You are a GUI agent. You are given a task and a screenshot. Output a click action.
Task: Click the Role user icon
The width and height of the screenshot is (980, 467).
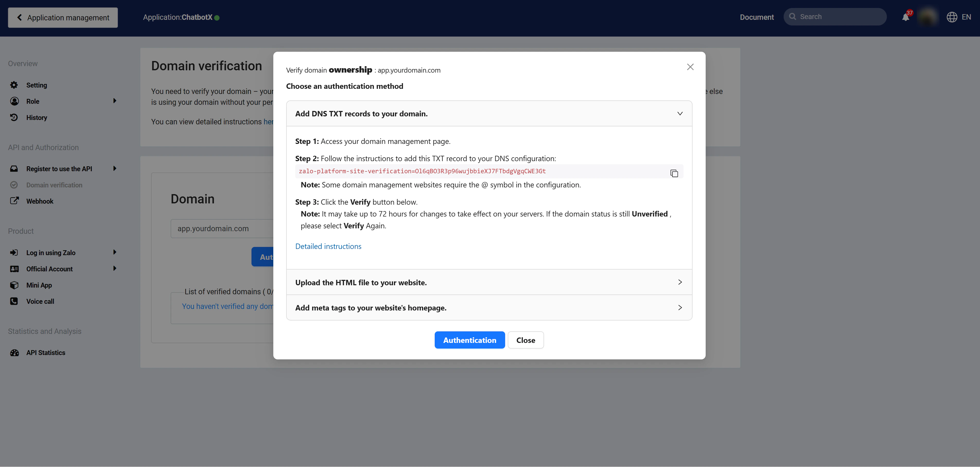14,101
